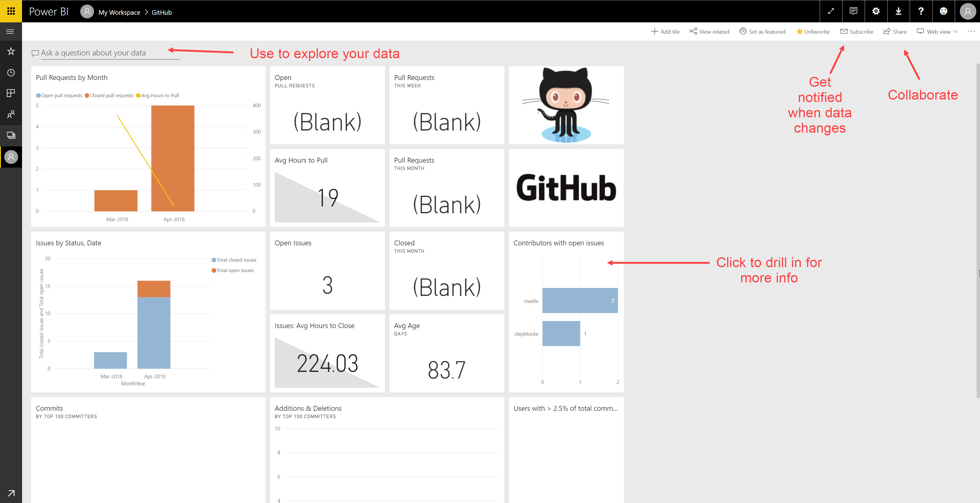980x503 pixels.
Task: Click Contributors with open issues title
Action: click(559, 243)
